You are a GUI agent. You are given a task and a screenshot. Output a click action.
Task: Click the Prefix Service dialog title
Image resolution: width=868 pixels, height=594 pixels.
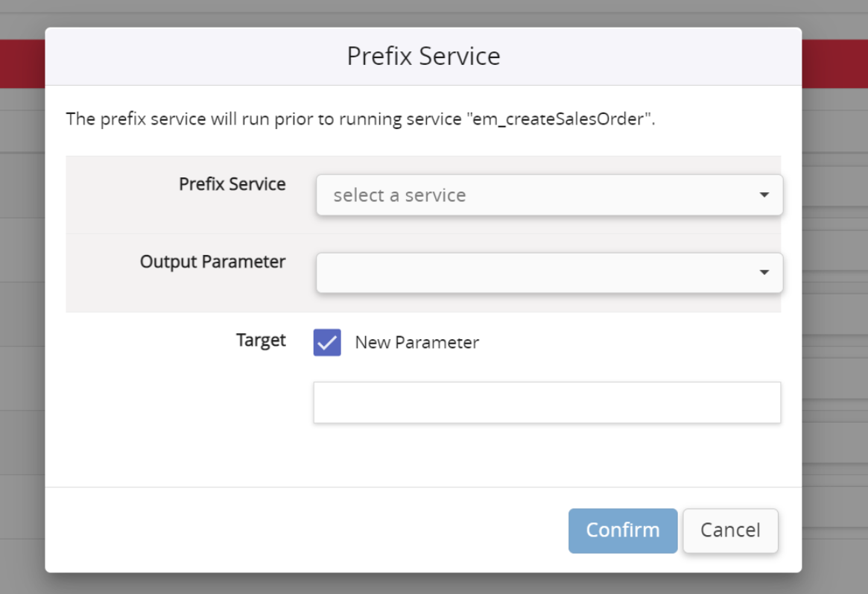point(423,55)
